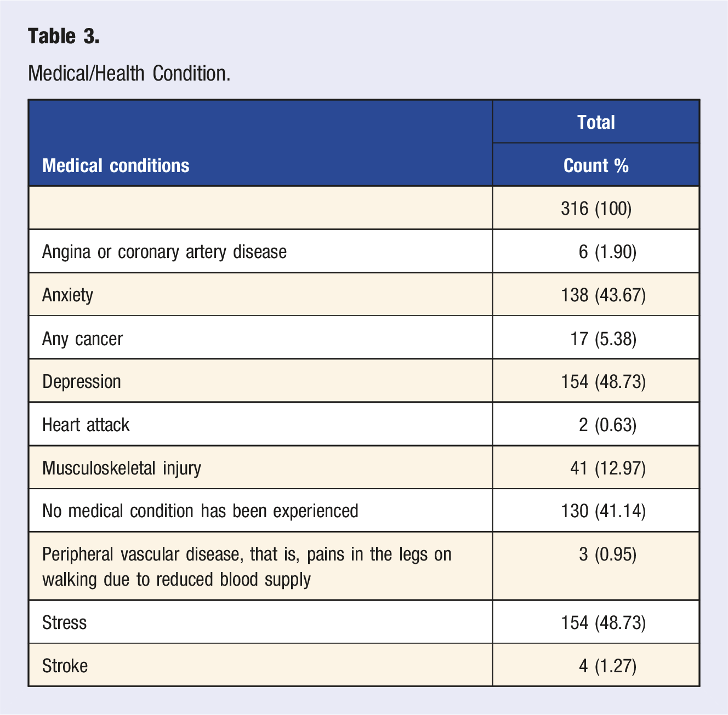Click the 17 (5.38) value
Screen dimensions: 728x715
point(603,339)
